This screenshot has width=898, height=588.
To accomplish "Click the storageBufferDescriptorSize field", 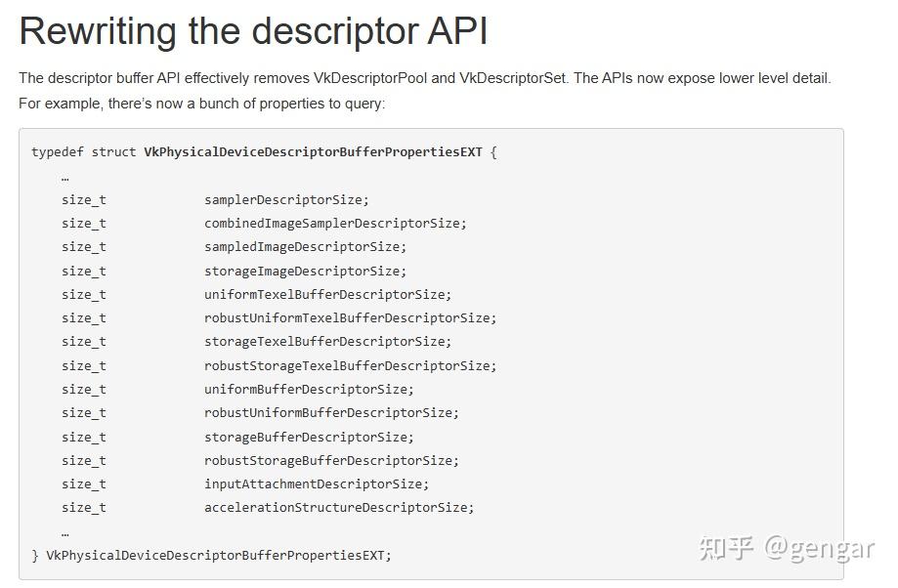I will point(309,437).
